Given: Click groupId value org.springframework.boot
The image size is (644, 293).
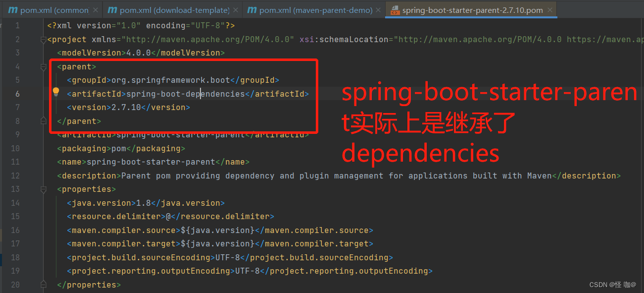Looking at the screenshot, I should 171,80.
